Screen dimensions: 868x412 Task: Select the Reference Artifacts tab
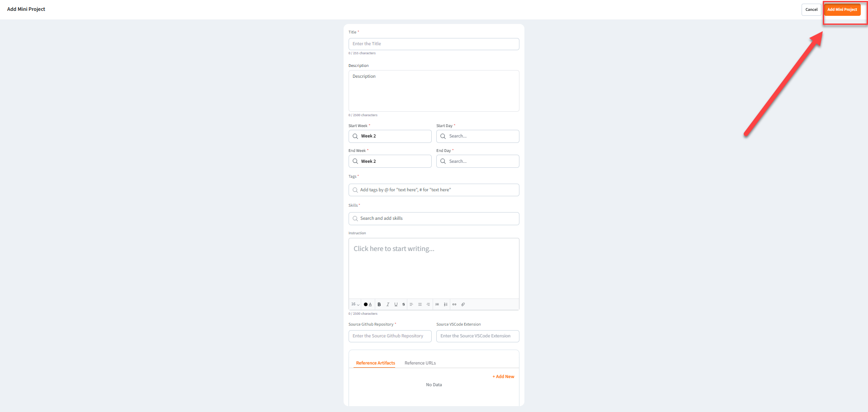pyautogui.click(x=375, y=363)
